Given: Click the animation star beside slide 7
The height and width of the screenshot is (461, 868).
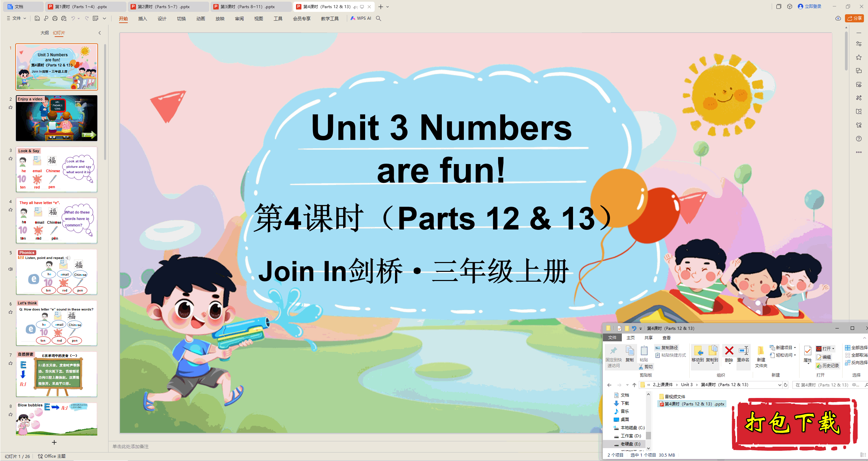Looking at the screenshot, I should click(11, 363).
